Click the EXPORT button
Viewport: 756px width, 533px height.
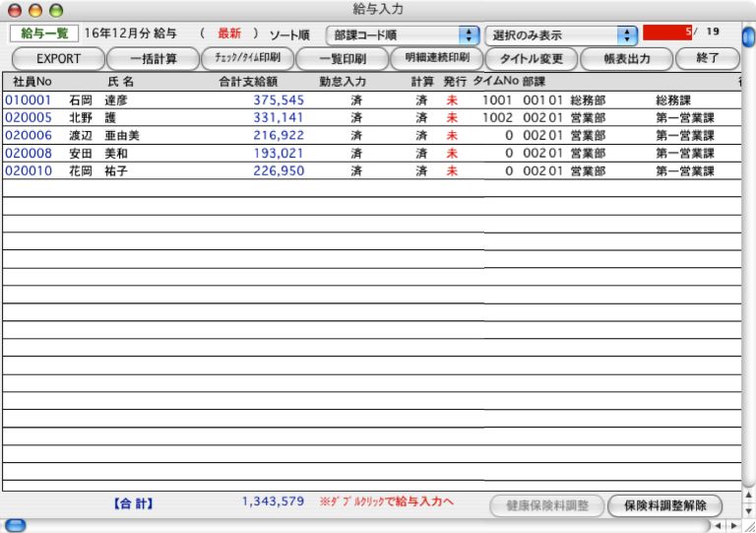[x=58, y=58]
